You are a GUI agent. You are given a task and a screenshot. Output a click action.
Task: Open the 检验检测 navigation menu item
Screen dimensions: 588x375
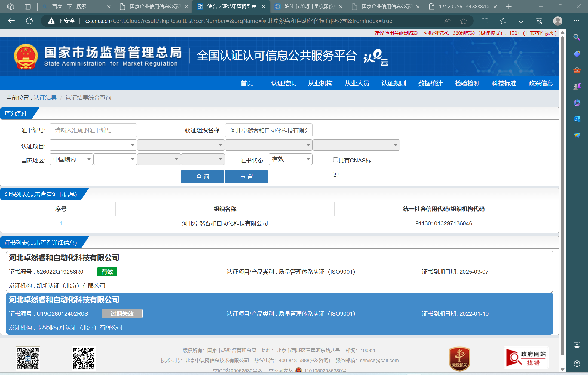pos(467,83)
